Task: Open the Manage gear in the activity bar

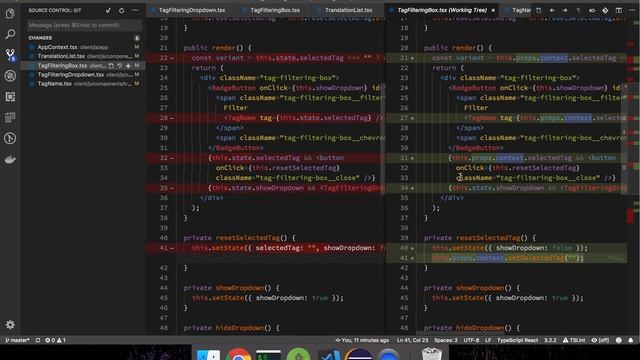Action: tap(10, 324)
